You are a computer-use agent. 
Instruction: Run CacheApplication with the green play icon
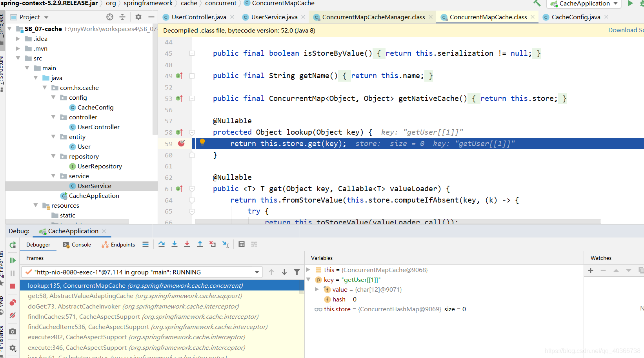[x=631, y=3]
